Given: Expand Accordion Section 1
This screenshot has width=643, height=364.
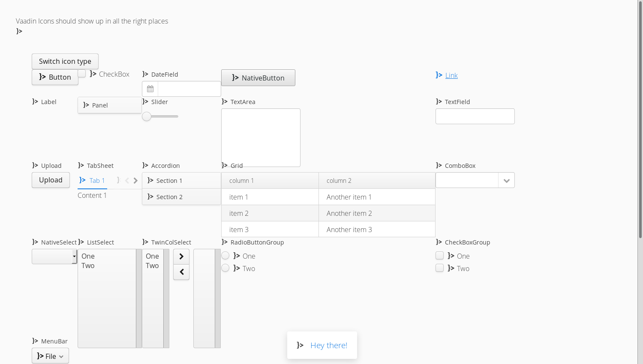Looking at the screenshot, I should pos(181,181).
